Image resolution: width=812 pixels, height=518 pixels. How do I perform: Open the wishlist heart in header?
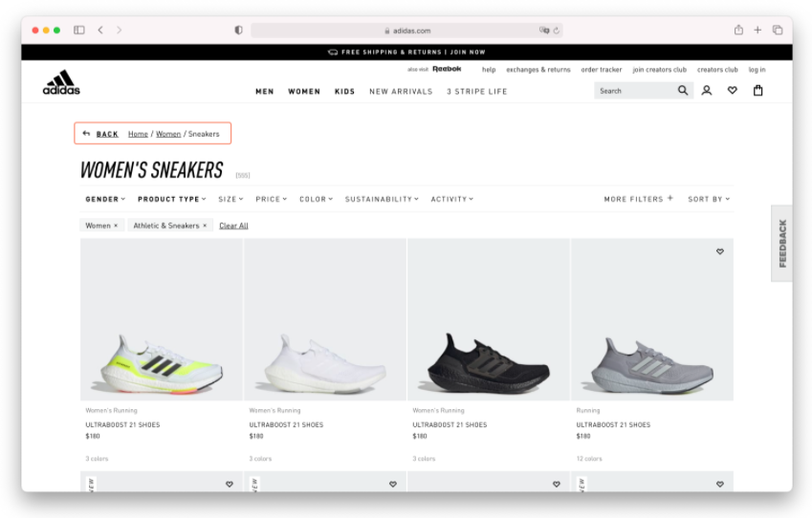(733, 91)
